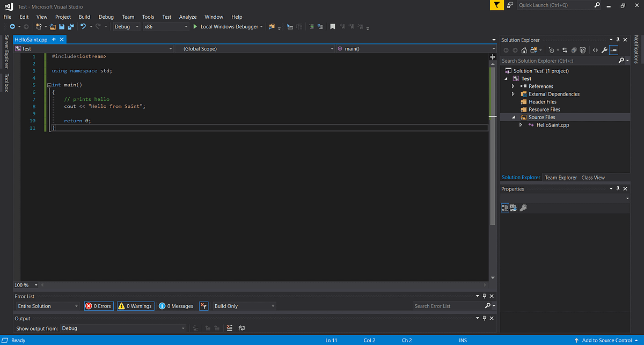This screenshot has height=345, width=644.
Task: Start debugging with Local Windows Debugger
Action: pyautogui.click(x=228, y=26)
